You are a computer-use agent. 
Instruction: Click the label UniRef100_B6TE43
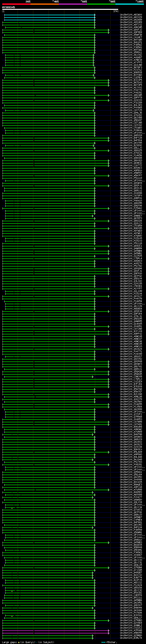[x=131, y=82]
